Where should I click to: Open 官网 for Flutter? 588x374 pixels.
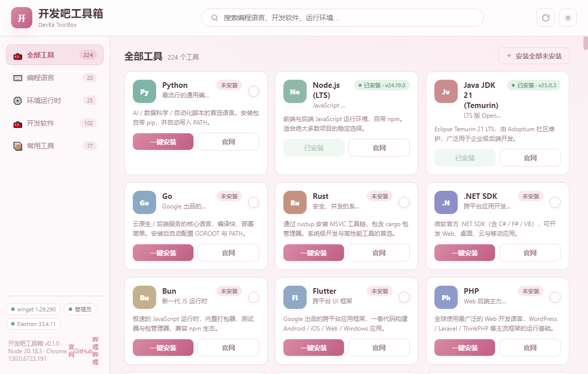[x=379, y=347]
